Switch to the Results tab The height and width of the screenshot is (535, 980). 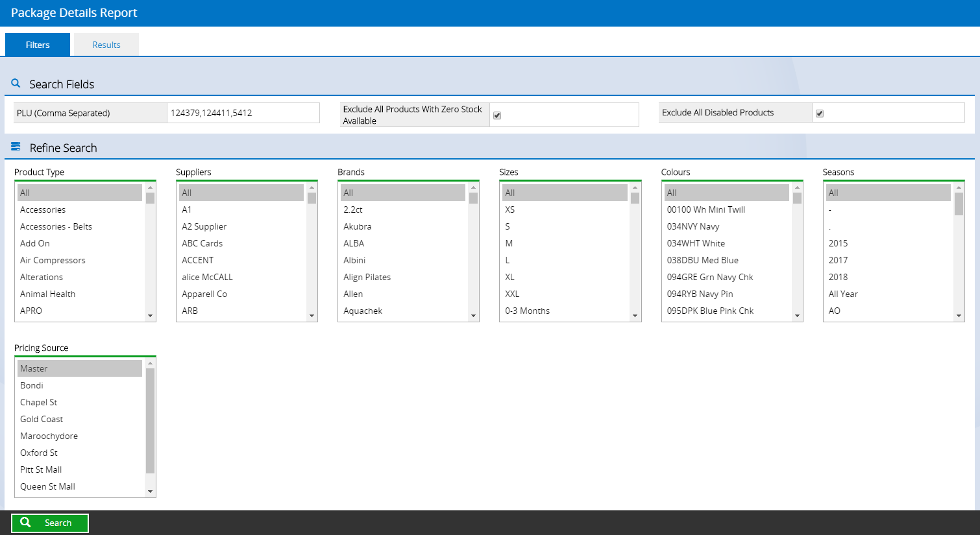point(106,45)
